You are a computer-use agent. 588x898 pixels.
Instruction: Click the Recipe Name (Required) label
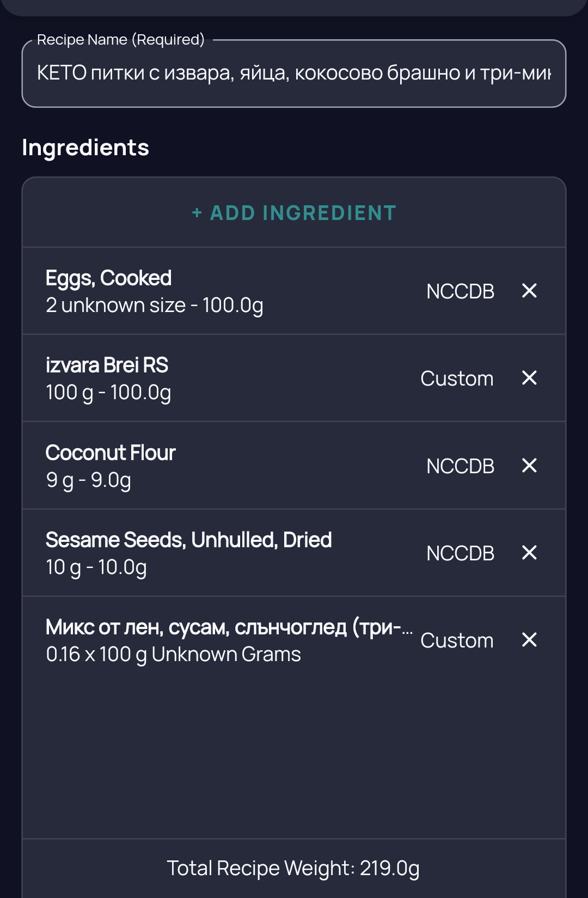(x=121, y=40)
